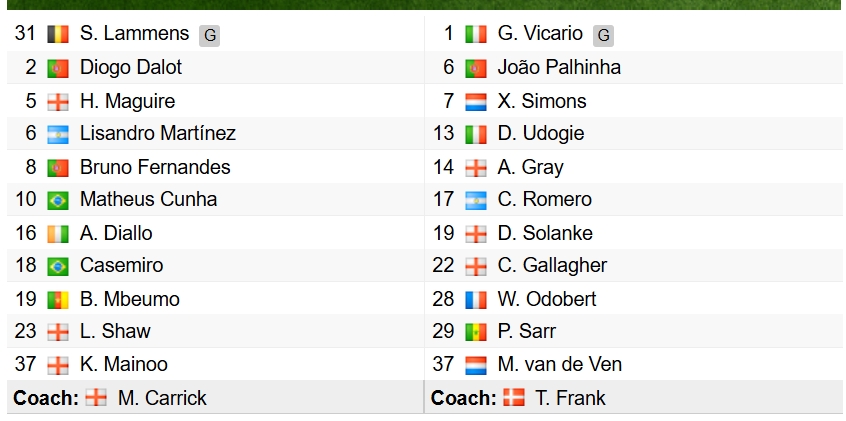Open C. Gallagher player link
The image size is (846, 421).
point(552,266)
